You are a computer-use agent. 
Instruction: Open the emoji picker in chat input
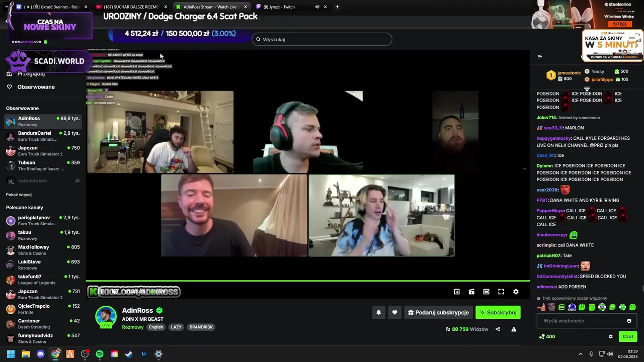pyautogui.click(x=629, y=321)
